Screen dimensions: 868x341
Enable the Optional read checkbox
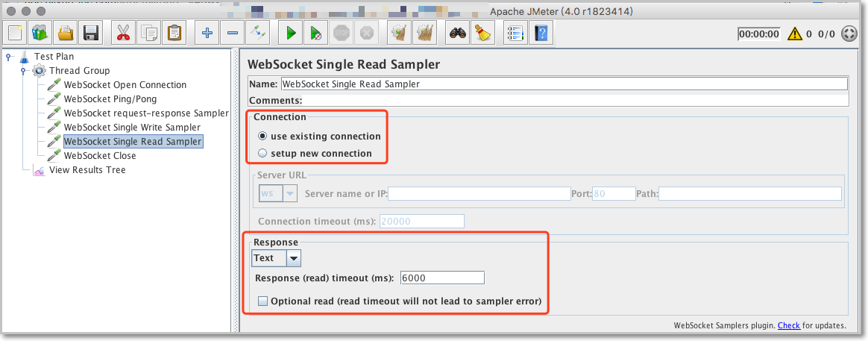(x=263, y=301)
